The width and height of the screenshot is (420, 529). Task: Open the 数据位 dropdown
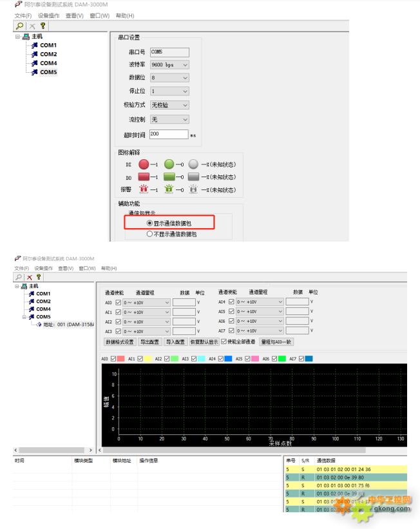tap(169, 78)
